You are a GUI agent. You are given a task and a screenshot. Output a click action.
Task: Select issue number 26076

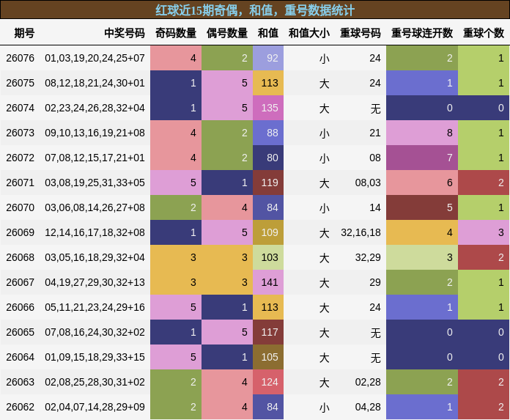[x=21, y=58]
